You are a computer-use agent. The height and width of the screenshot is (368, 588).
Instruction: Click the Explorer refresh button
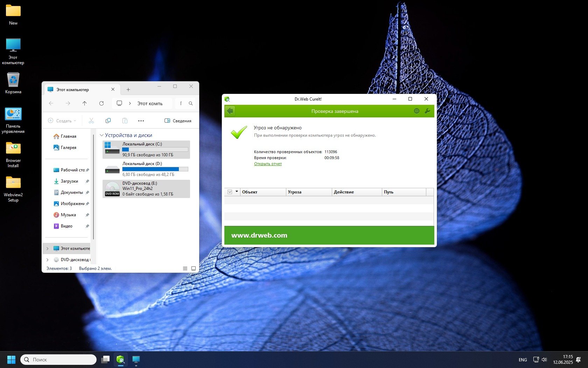click(101, 103)
